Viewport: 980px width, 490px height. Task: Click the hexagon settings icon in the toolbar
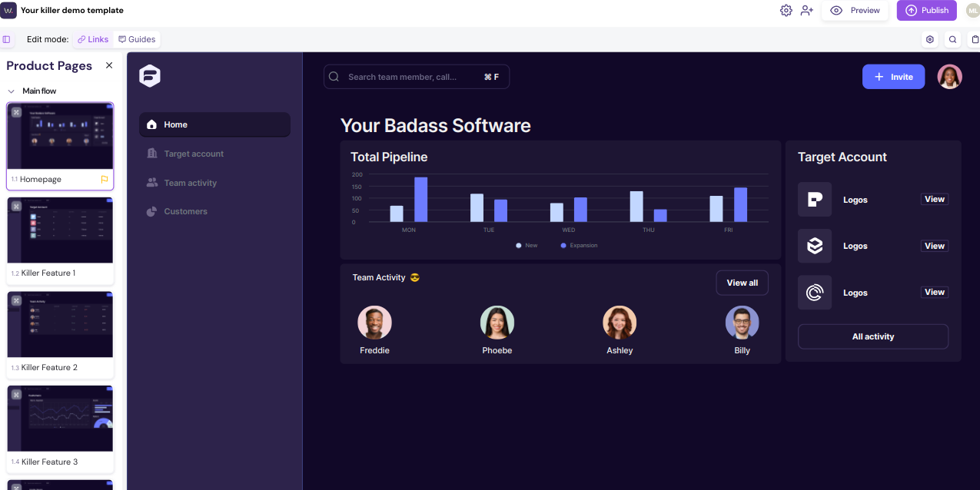[x=930, y=39]
